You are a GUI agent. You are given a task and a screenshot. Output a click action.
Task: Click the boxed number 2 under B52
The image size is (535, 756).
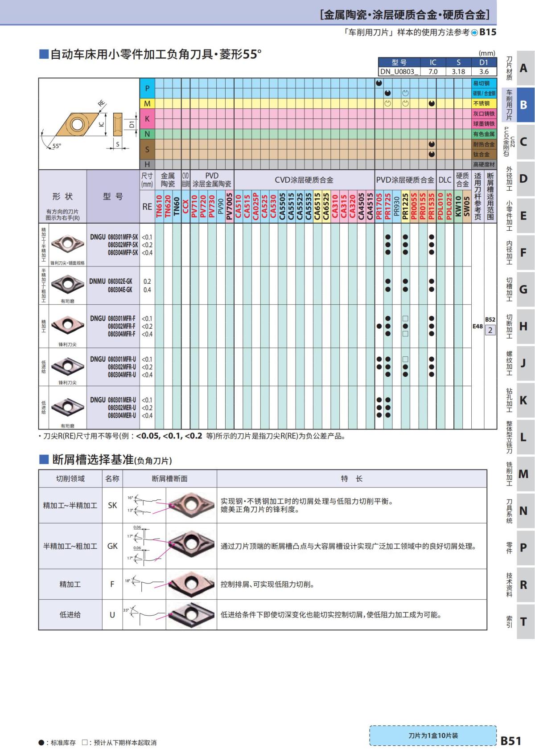[490, 330]
